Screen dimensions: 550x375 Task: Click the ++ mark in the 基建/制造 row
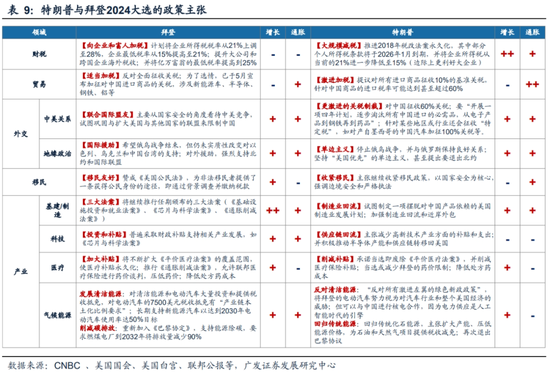[x=273, y=210]
